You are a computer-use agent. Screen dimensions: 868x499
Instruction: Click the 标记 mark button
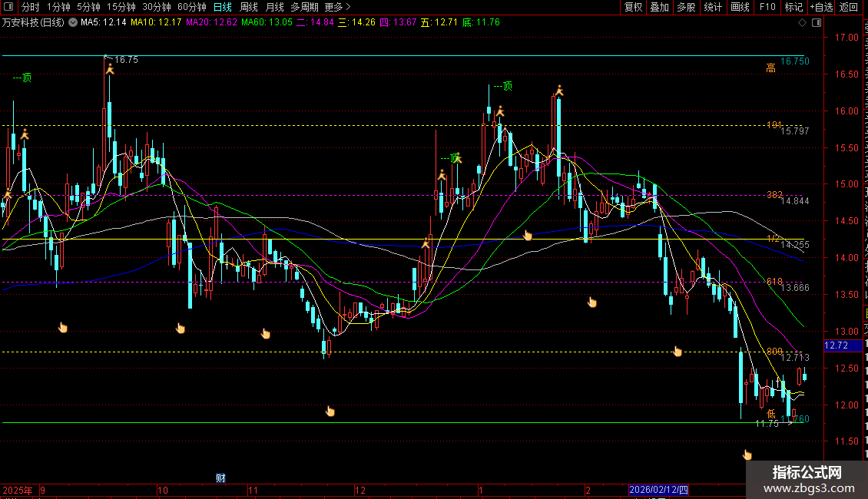[x=793, y=7]
